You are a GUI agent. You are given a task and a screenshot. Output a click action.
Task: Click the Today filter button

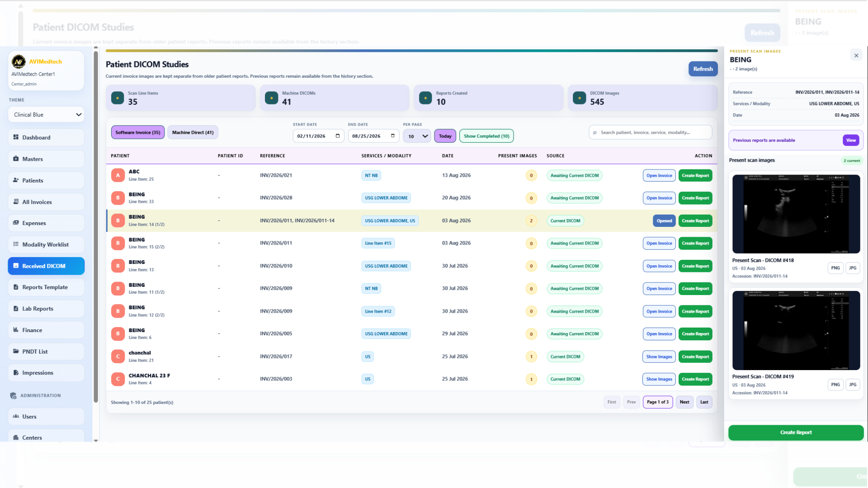click(445, 136)
